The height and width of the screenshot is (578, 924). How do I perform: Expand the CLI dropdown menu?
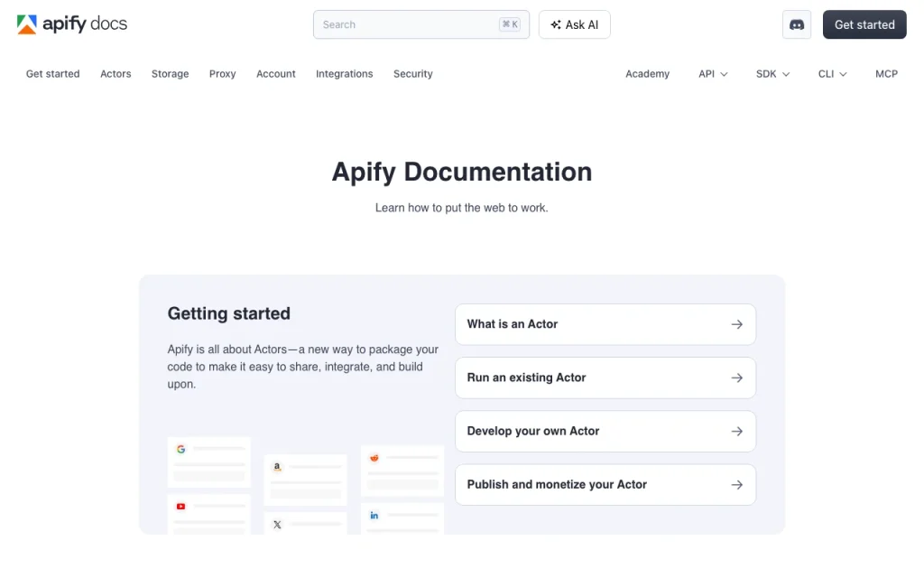coord(832,74)
